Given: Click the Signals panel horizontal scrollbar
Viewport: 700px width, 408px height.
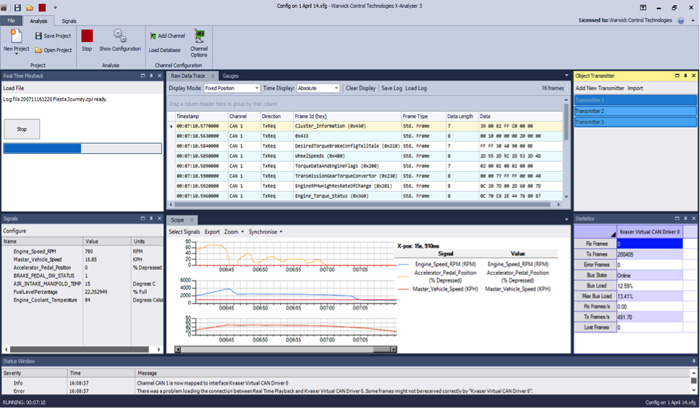Looking at the screenshot, I should tap(82, 350).
